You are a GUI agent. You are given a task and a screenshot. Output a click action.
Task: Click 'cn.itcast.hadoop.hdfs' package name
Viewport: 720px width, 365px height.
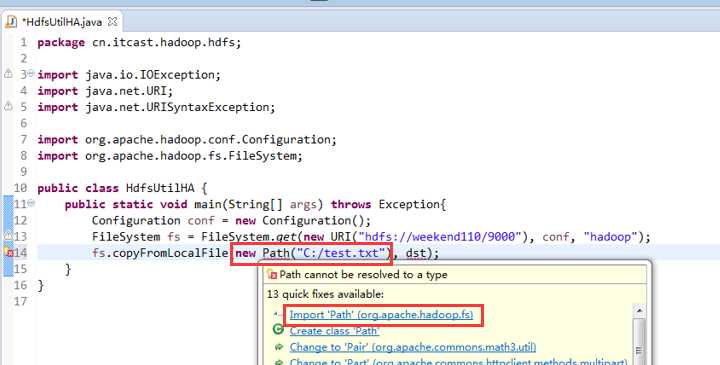click(163, 43)
